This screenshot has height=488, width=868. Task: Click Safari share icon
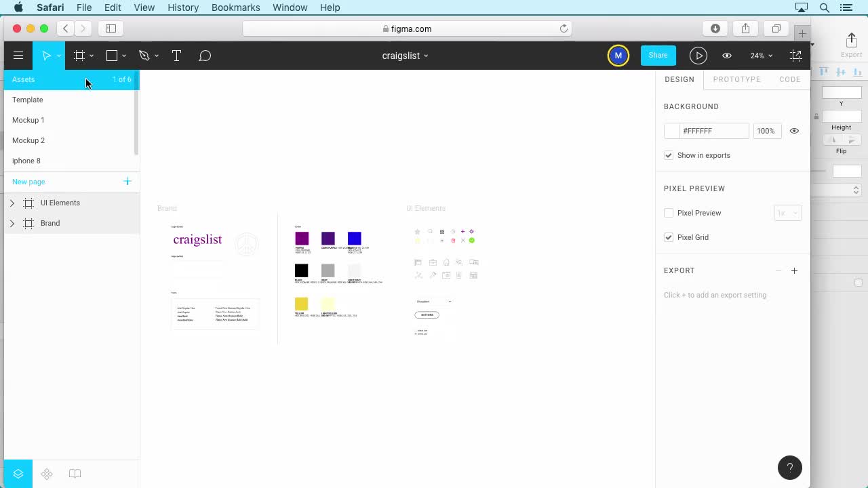(x=745, y=28)
